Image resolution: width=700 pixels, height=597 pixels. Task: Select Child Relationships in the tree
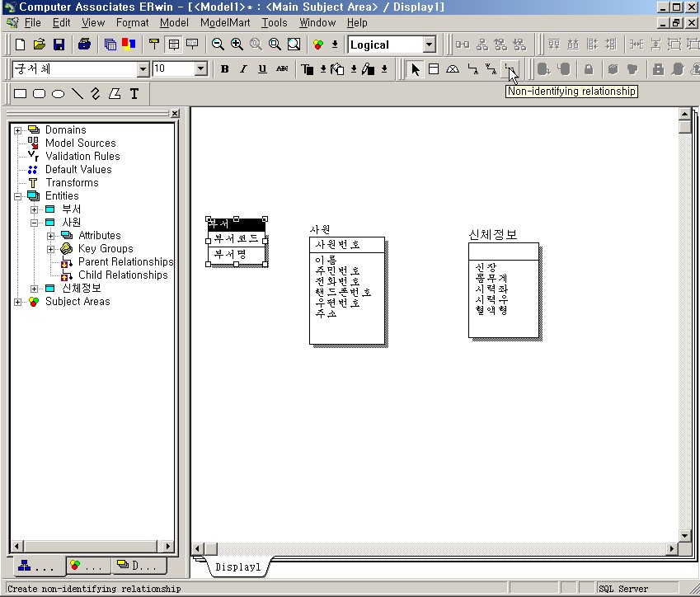[123, 275]
